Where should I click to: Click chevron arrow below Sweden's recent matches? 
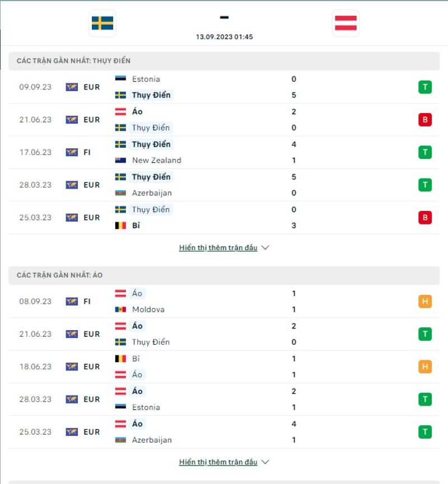(265, 247)
